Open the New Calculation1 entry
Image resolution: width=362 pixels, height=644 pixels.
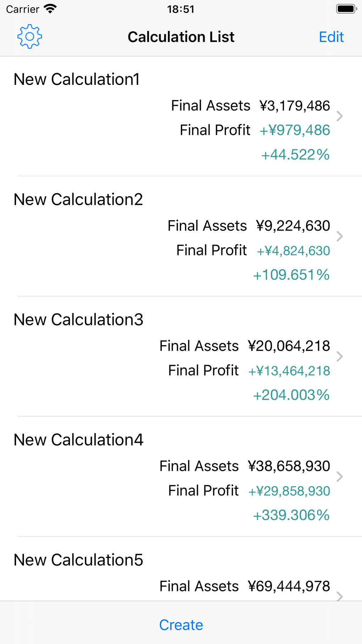(x=77, y=79)
